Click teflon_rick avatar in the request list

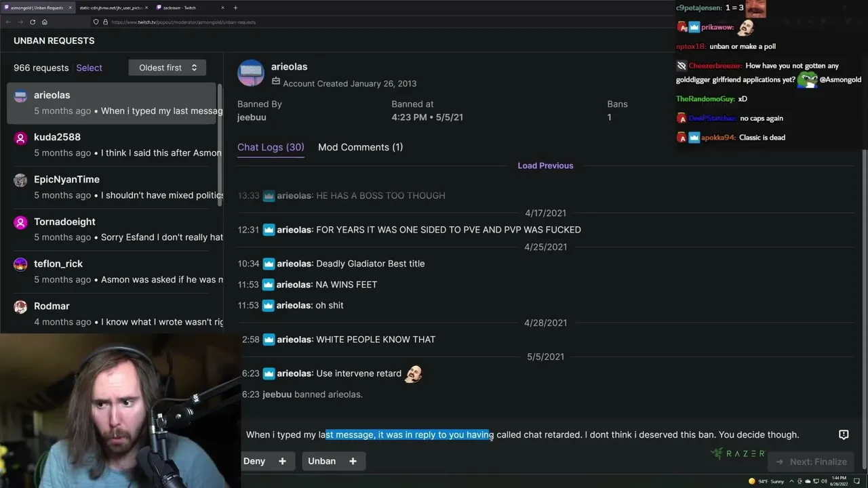(x=20, y=264)
